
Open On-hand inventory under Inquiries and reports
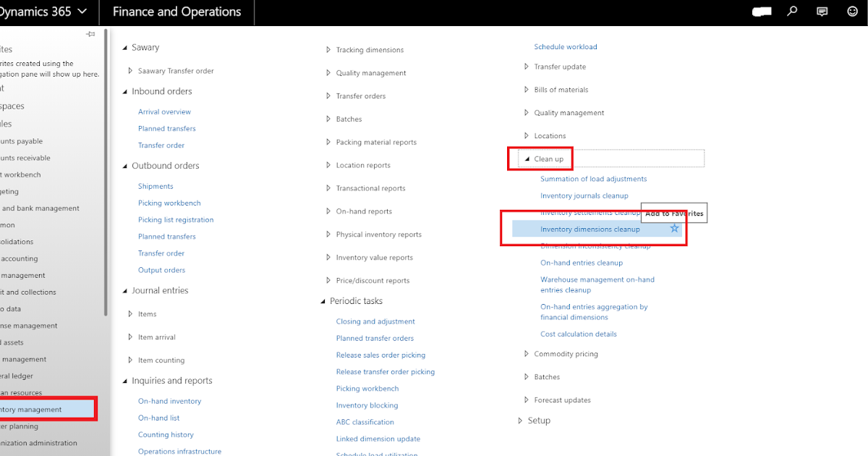[x=169, y=400]
